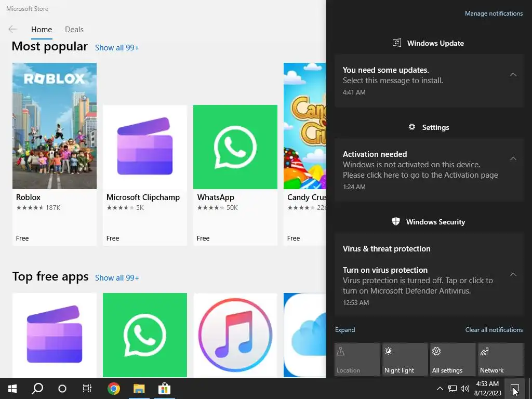Open All settings quick action
The height and width of the screenshot is (399, 532).
click(453, 360)
